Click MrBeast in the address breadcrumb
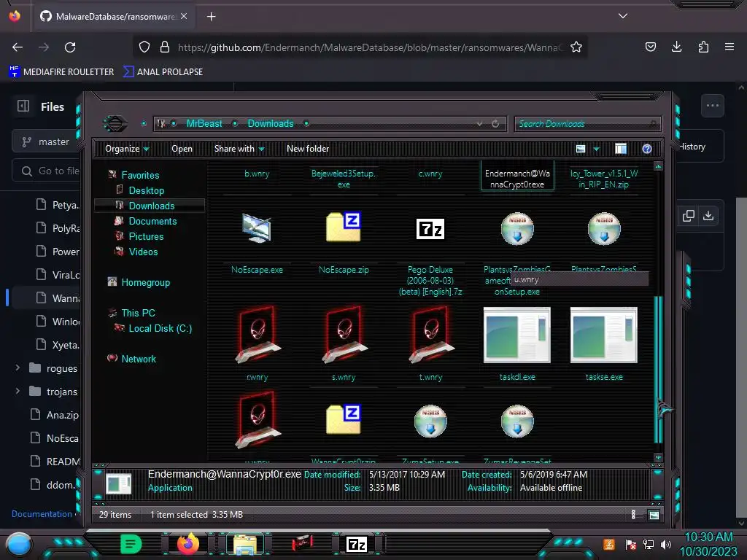The image size is (747, 560). 204,123
